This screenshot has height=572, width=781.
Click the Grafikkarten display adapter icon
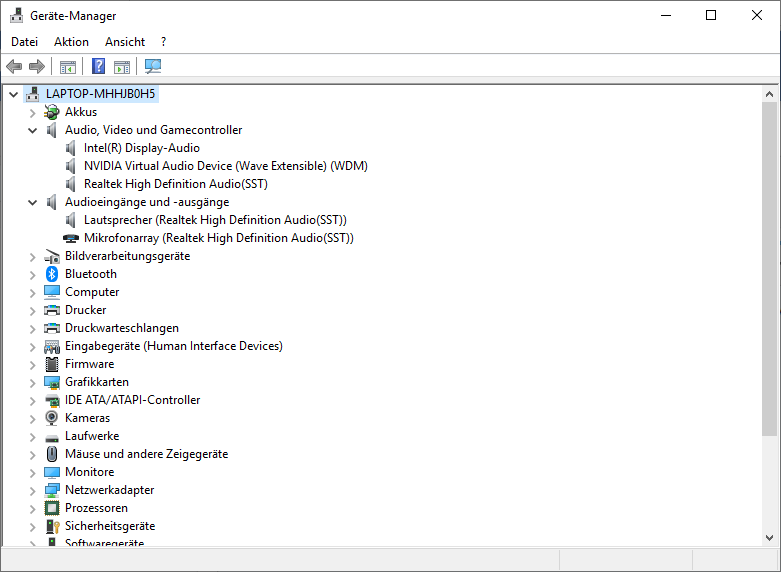click(52, 382)
